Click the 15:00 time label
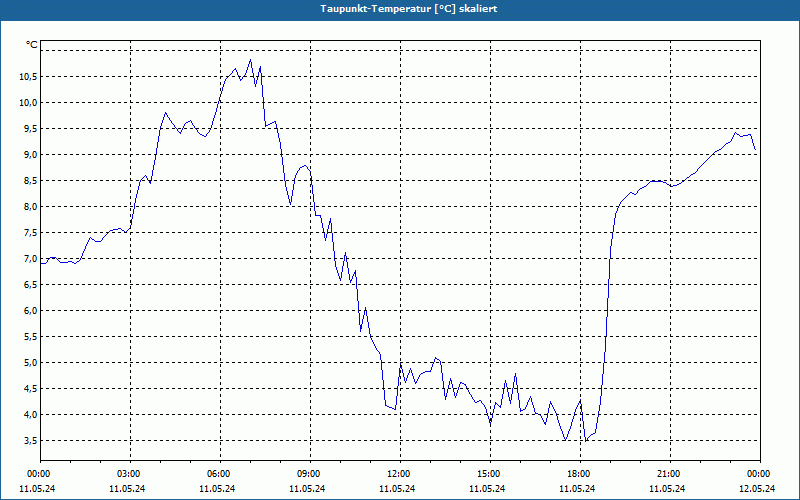The height and width of the screenshot is (500, 800). pos(490,474)
